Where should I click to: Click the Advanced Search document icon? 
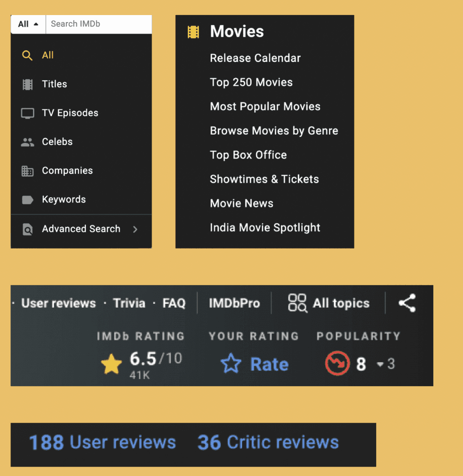tap(27, 229)
